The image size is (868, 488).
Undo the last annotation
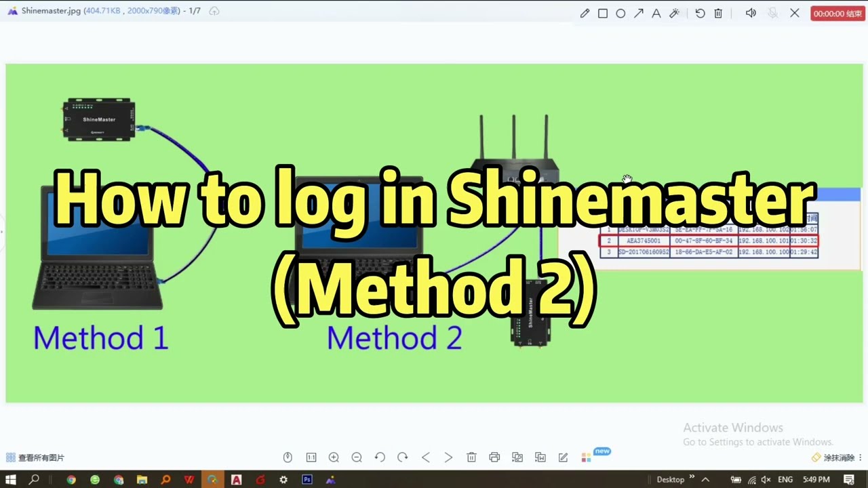coord(700,14)
